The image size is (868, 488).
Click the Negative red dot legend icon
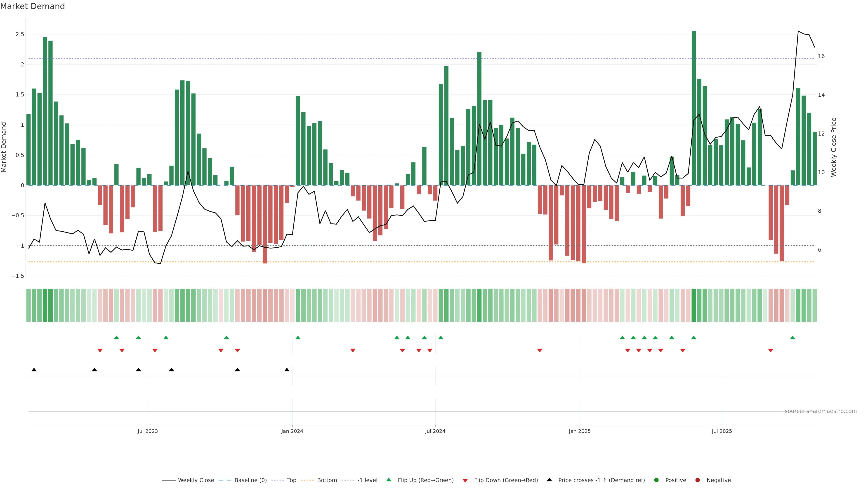(x=698, y=480)
